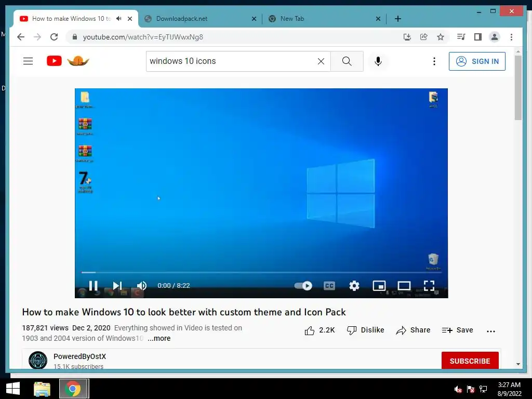Expand description with ...more
The width and height of the screenshot is (532, 399).
159,338
